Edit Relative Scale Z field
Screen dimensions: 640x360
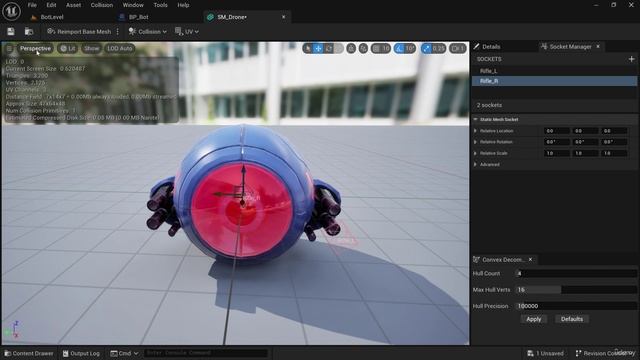614,153
